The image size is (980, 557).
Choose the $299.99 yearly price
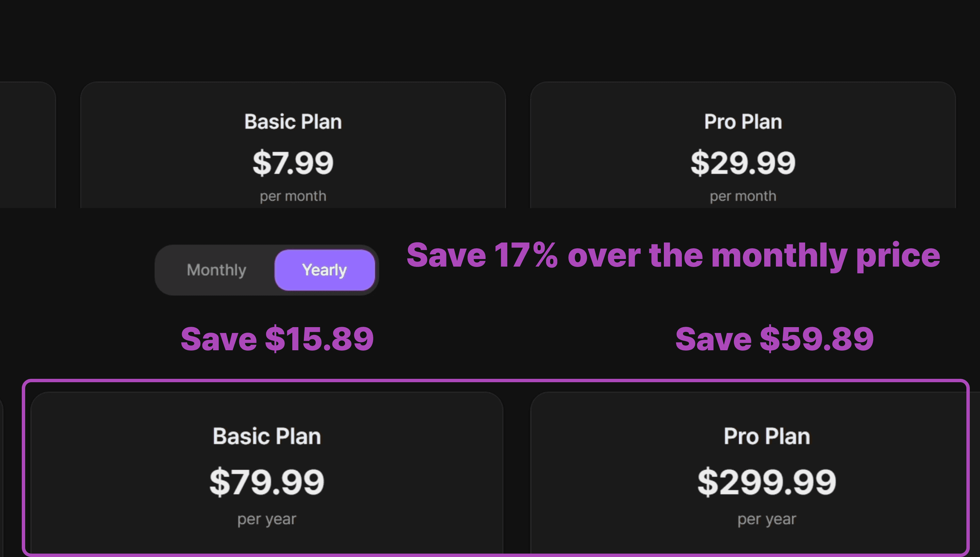[767, 482]
